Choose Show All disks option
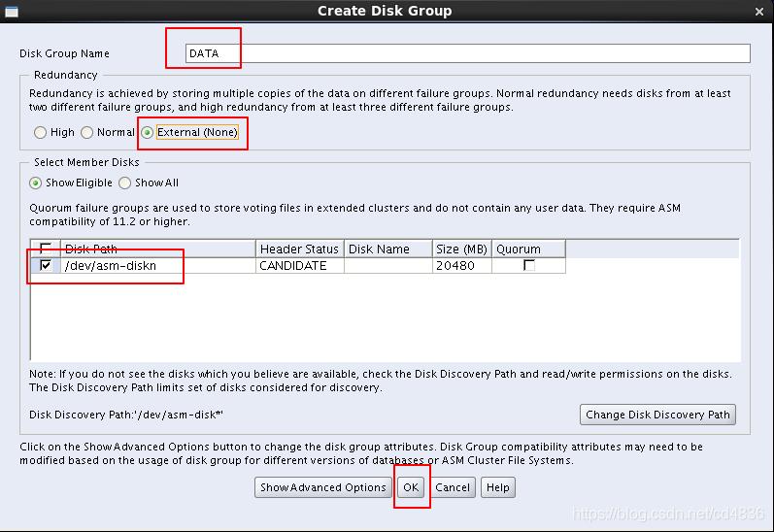 click(125, 183)
